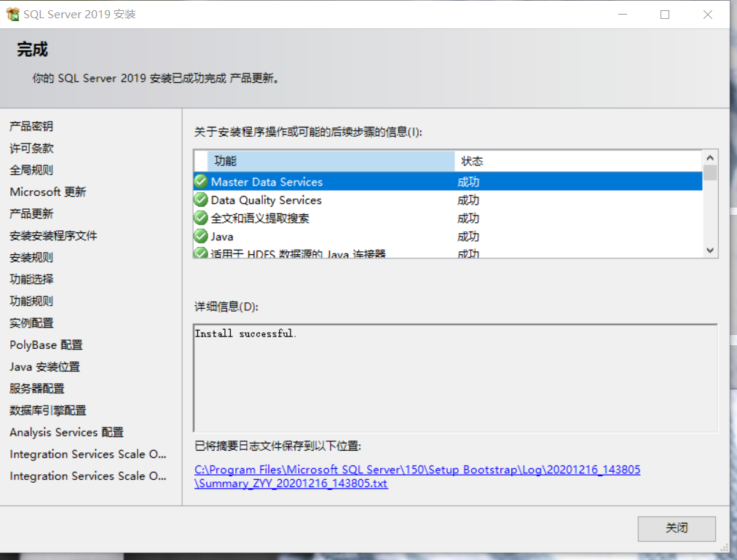Click the SQL Server setup icon in title bar
Image resolution: width=737 pixels, height=560 pixels.
tap(12, 14)
